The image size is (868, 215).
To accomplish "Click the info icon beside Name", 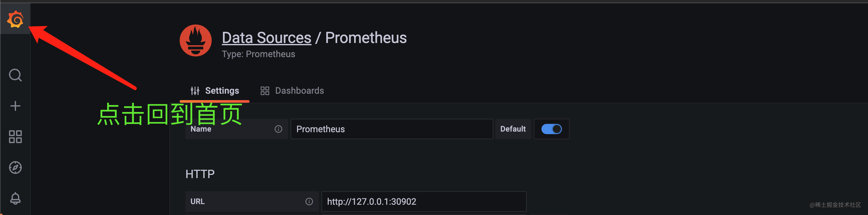I will 278,129.
